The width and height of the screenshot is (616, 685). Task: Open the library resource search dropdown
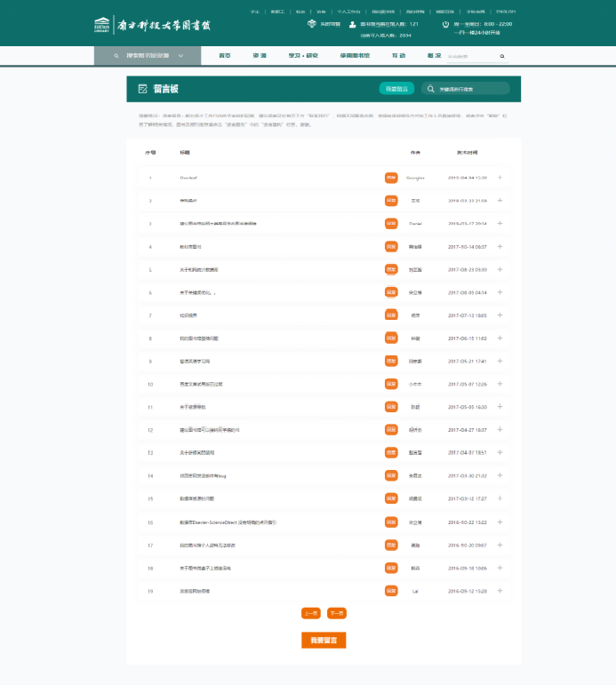pos(146,56)
